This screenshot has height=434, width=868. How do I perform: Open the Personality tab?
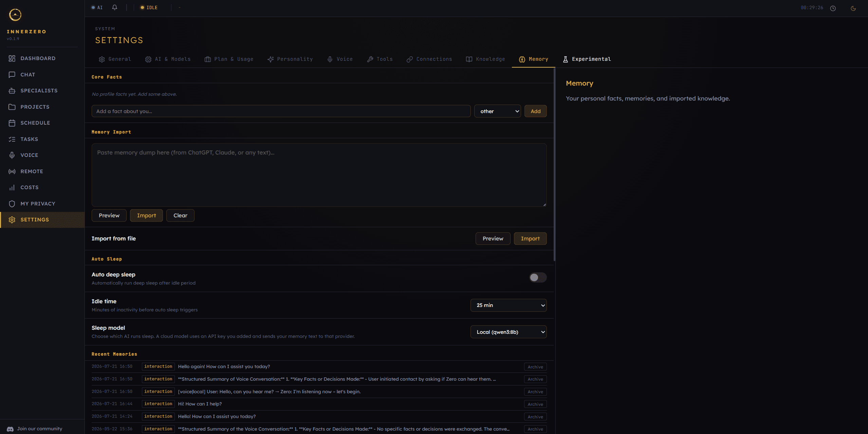click(x=290, y=59)
